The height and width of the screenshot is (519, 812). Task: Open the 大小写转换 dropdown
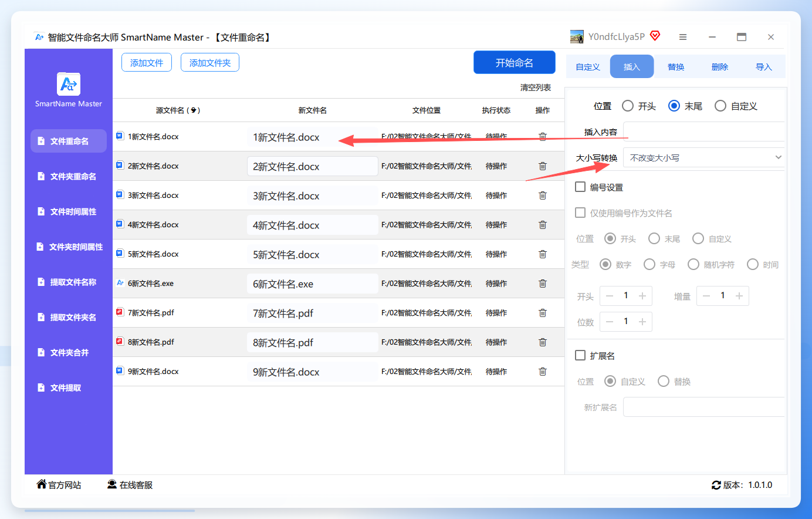(704, 157)
